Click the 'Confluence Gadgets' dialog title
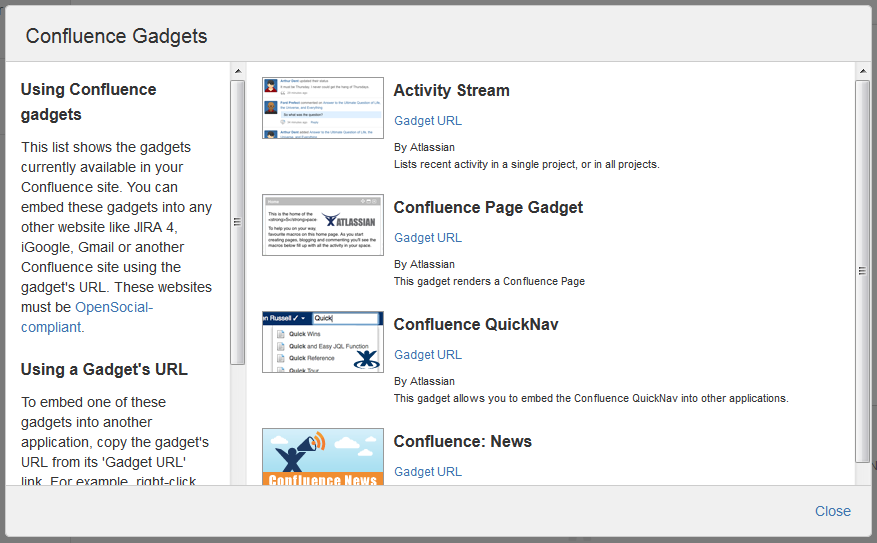The height and width of the screenshot is (543, 877). (116, 36)
